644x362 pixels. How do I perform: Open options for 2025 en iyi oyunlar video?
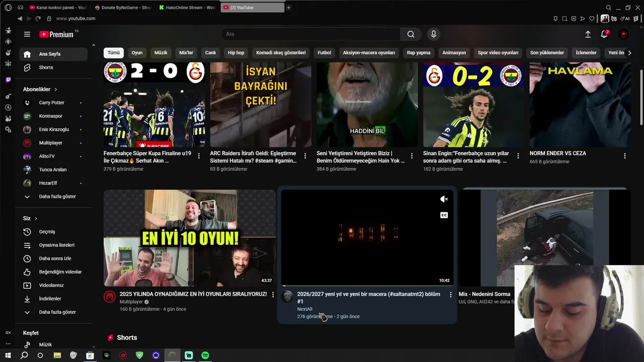coord(273,295)
